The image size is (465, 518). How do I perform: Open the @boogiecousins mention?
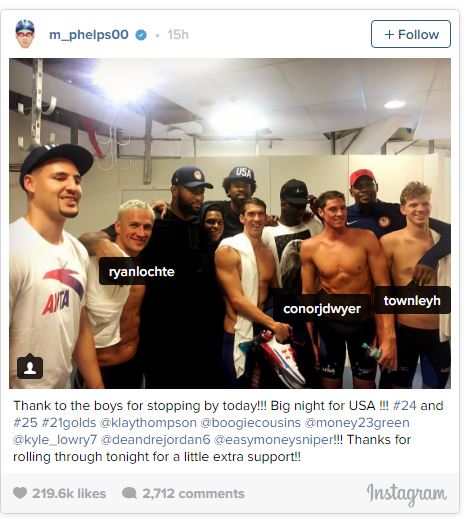point(250,423)
